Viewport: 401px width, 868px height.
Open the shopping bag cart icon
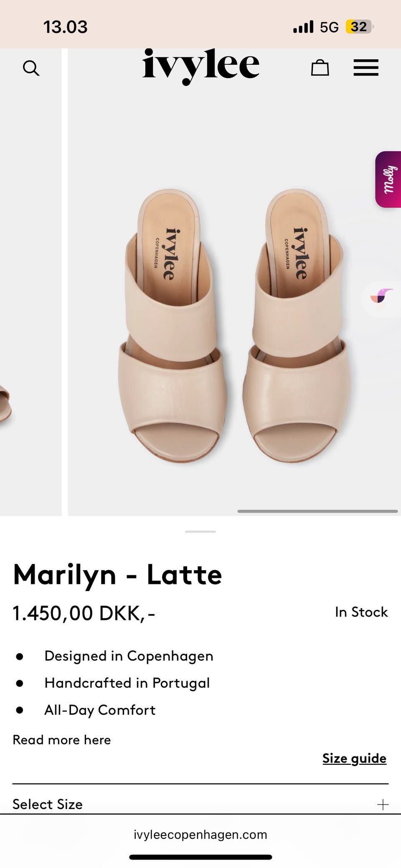pos(320,67)
